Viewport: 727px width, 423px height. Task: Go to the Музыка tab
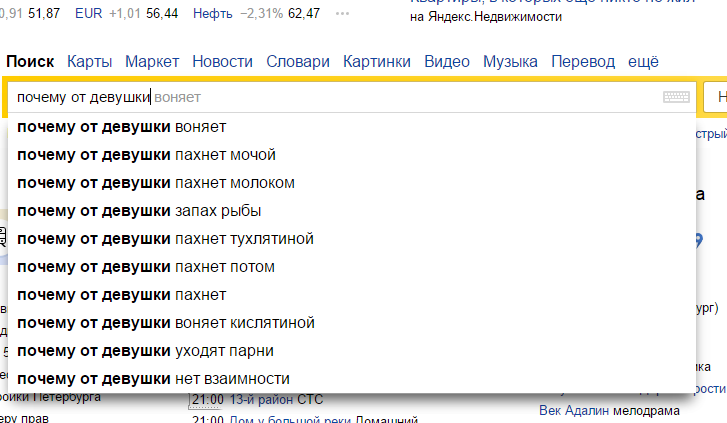(510, 62)
